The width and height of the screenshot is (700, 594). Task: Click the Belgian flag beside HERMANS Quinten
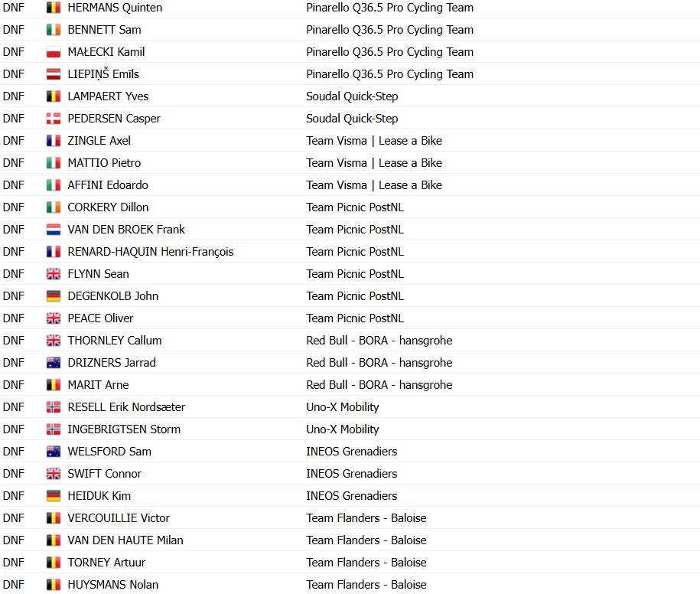[x=53, y=8]
